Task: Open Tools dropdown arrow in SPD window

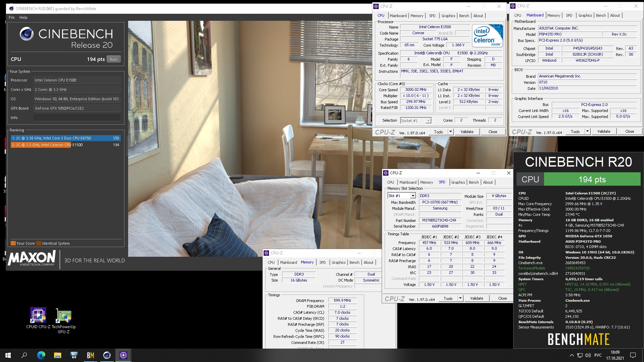Action: 460,298
